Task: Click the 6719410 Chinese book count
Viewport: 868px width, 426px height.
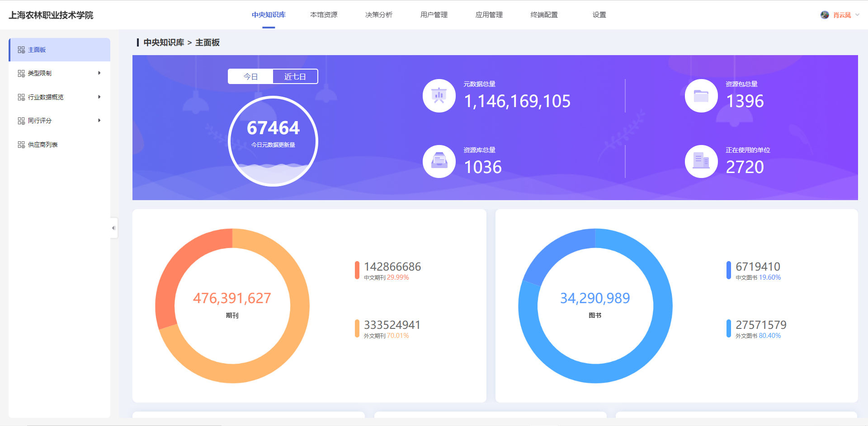Action: click(758, 267)
